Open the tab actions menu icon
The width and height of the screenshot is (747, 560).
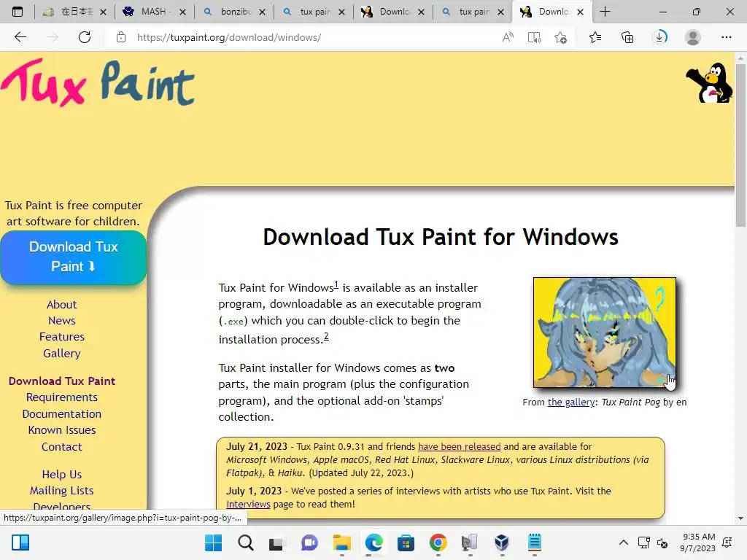tap(18, 12)
